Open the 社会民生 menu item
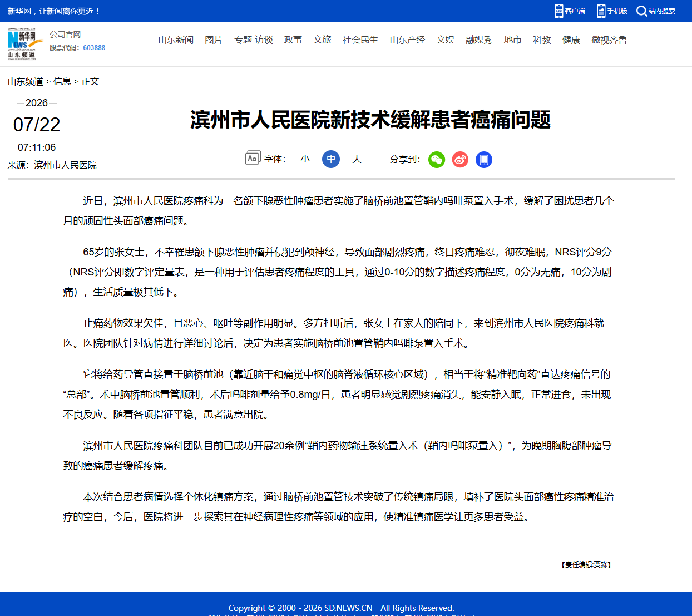This screenshot has height=616, width=692. click(360, 40)
